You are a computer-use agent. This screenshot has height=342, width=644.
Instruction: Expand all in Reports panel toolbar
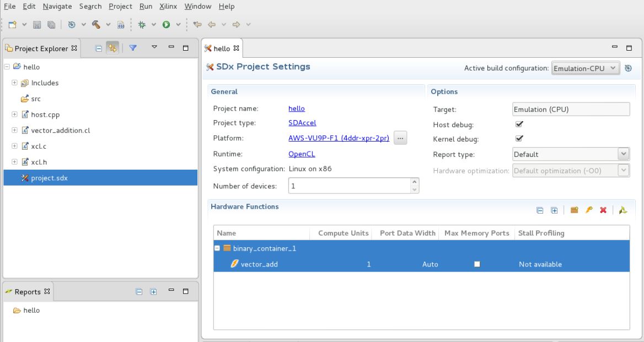click(x=154, y=291)
